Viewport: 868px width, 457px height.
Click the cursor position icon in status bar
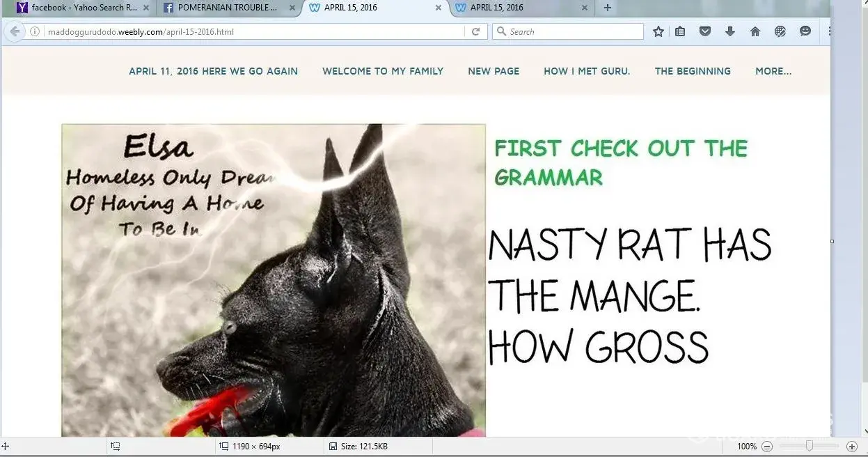coord(5,446)
